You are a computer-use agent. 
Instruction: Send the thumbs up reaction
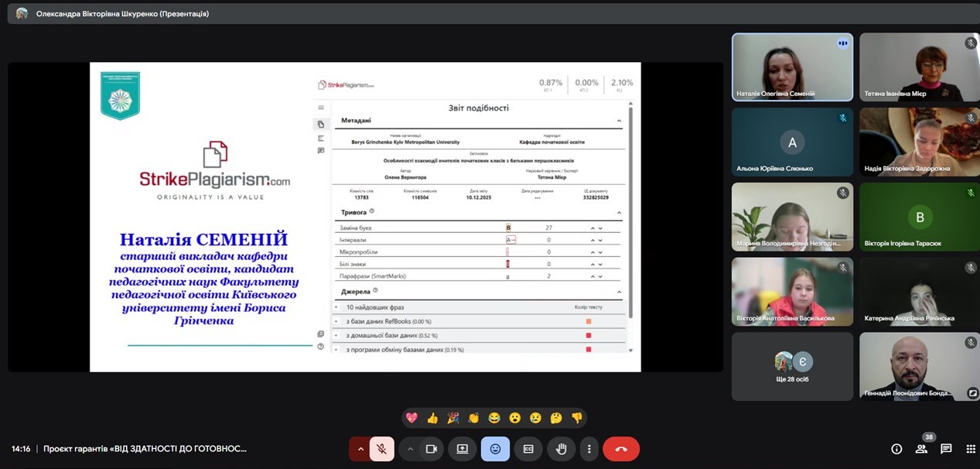[x=432, y=418]
